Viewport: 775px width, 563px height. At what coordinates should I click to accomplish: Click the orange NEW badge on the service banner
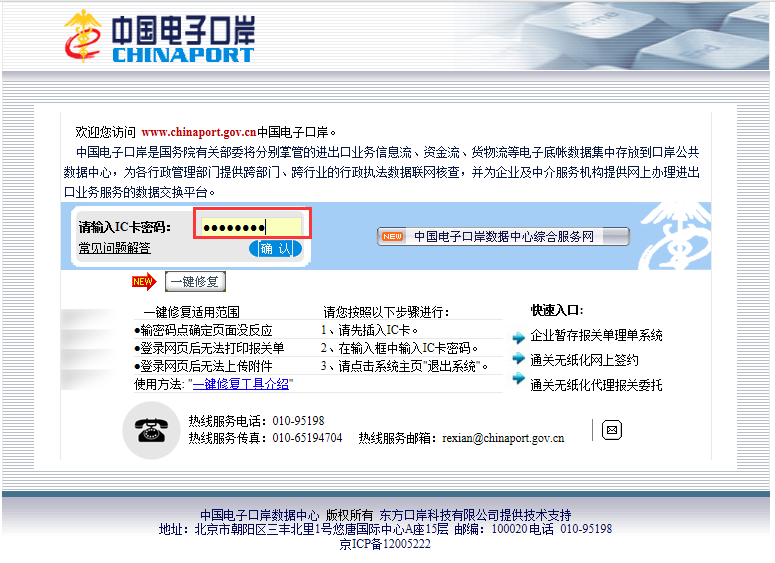(x=392, y=237)
